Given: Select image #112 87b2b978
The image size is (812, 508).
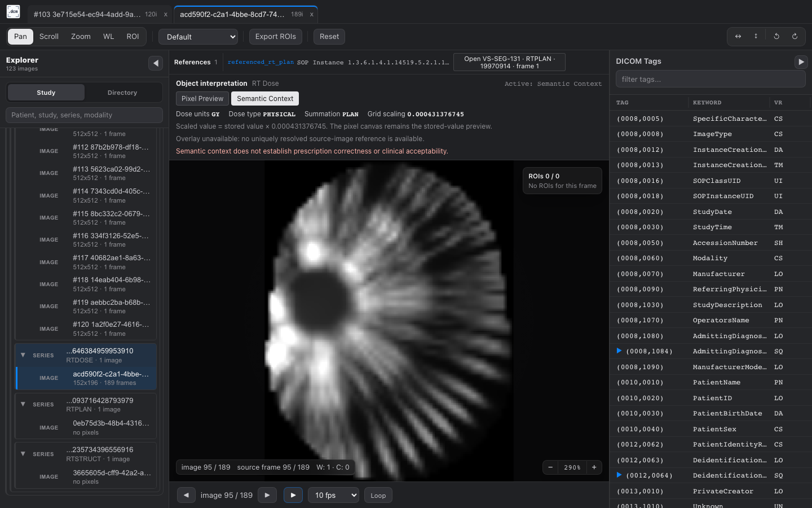Looking at the screenshot, I should click(x=86, y=151).
